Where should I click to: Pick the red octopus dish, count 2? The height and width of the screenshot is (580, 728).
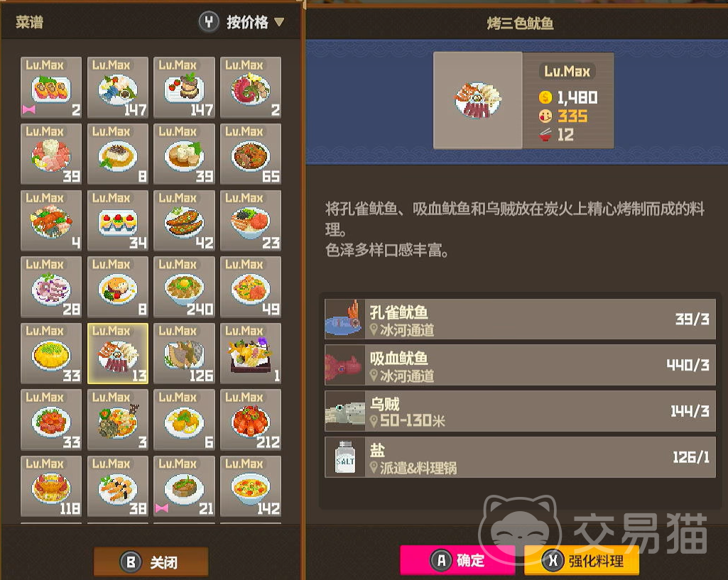251,88
